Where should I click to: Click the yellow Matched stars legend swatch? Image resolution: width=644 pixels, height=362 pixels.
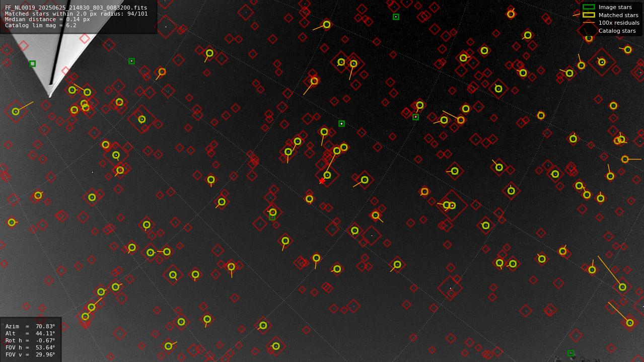point(589,15)
